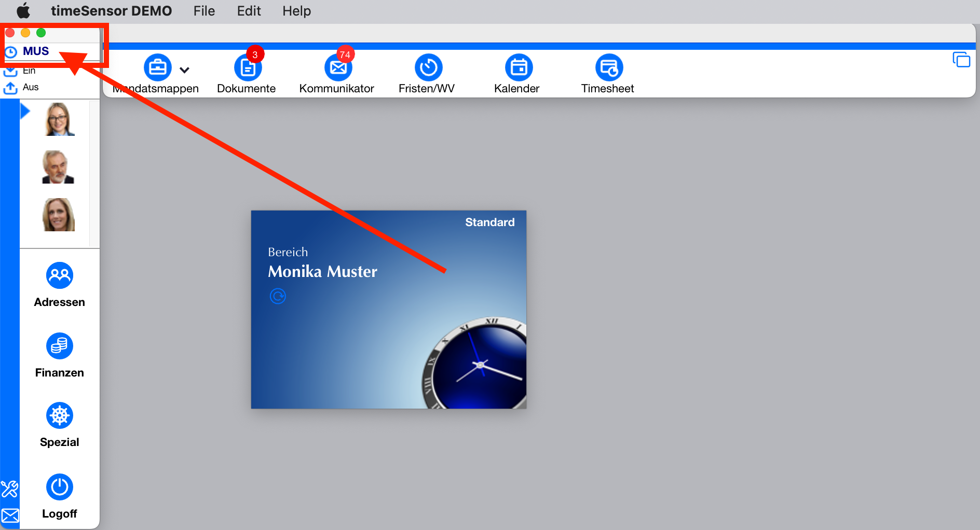This screenshot has width=980, height=530.
Task: Open the envelope icon in blue strip
Action: [x=10, y=516]
